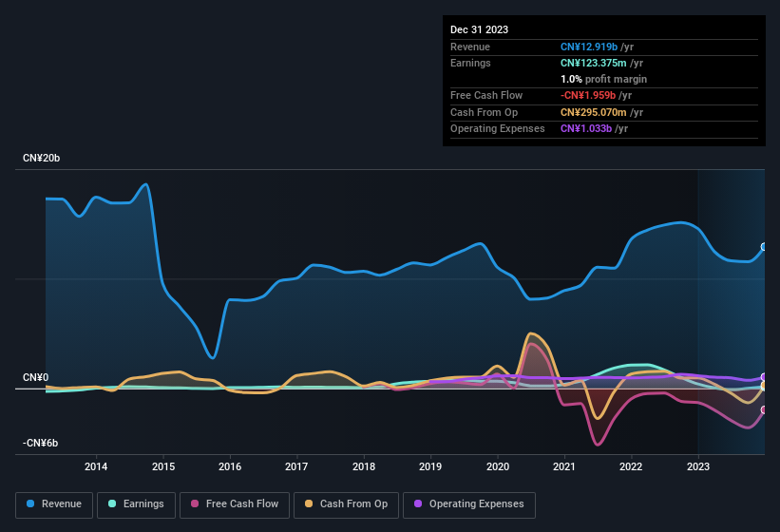
Task: Toggle the Revenue series legend button
Action: pyautogui.click(x=54, y=504)
